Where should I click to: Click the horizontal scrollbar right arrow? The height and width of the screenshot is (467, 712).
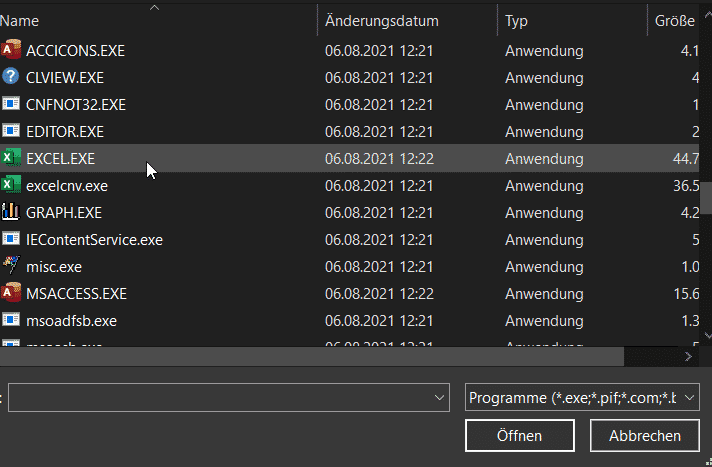(x=688, y=357)
